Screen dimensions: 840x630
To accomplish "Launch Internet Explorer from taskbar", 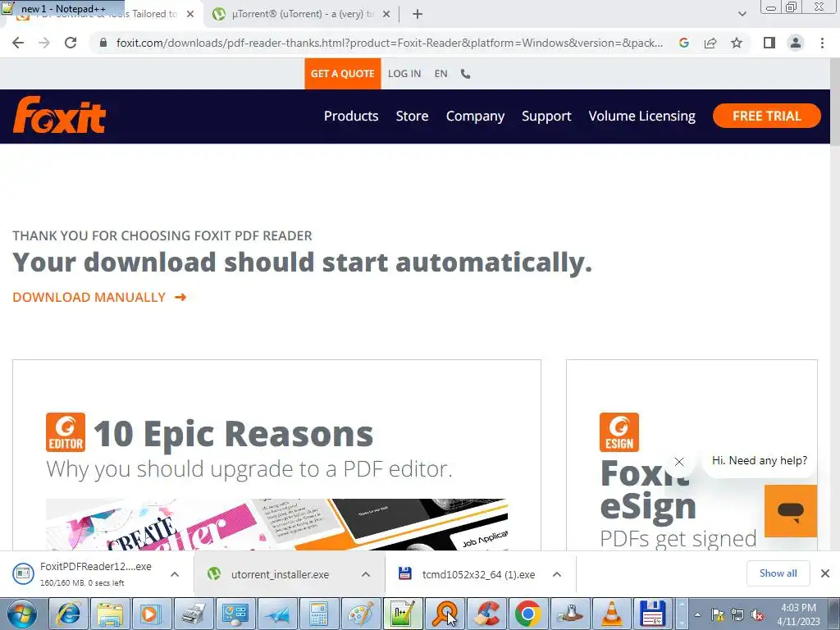I will [69, 614].
